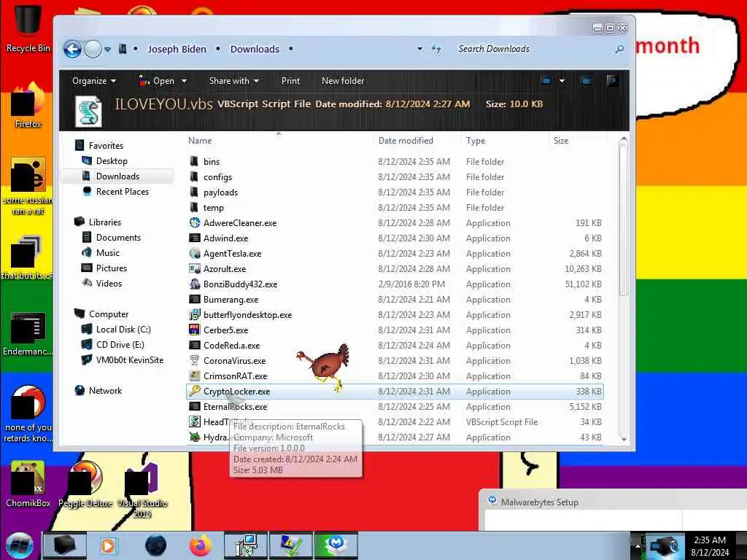Image resolution: width=747 pixels, height=560 pixels.
Task: Click the help icon in toolbar
Action: [612, 80]
